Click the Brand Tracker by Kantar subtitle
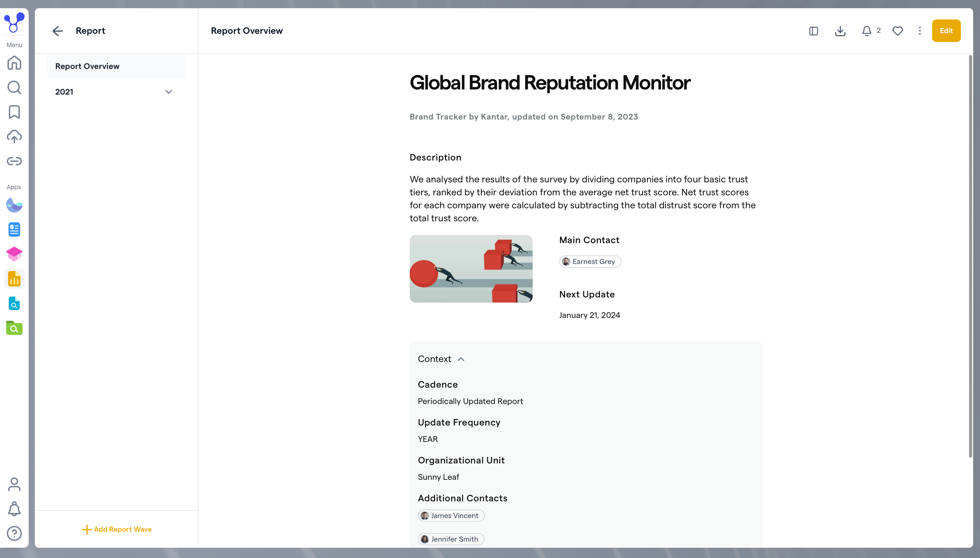This screenshot has height=558, width=980. (x=524, y=116)
